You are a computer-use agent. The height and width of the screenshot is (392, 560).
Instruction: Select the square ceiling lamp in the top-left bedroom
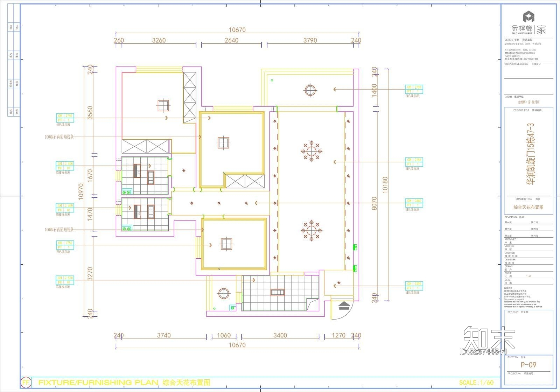(163, 105)
